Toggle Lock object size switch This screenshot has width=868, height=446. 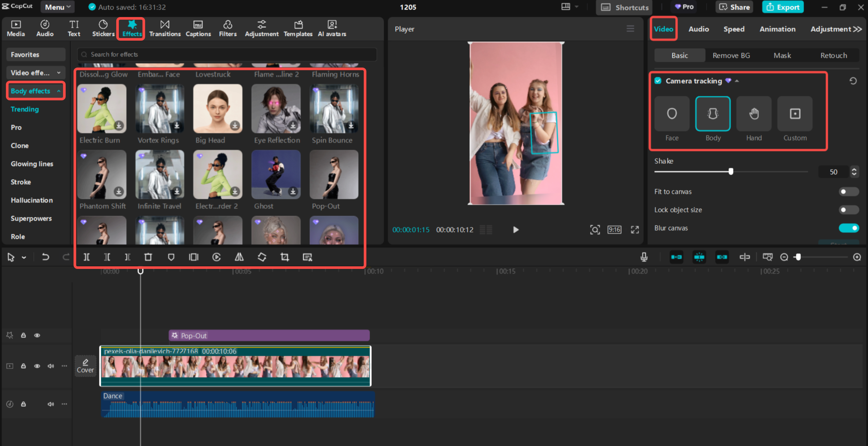[848, 210]
